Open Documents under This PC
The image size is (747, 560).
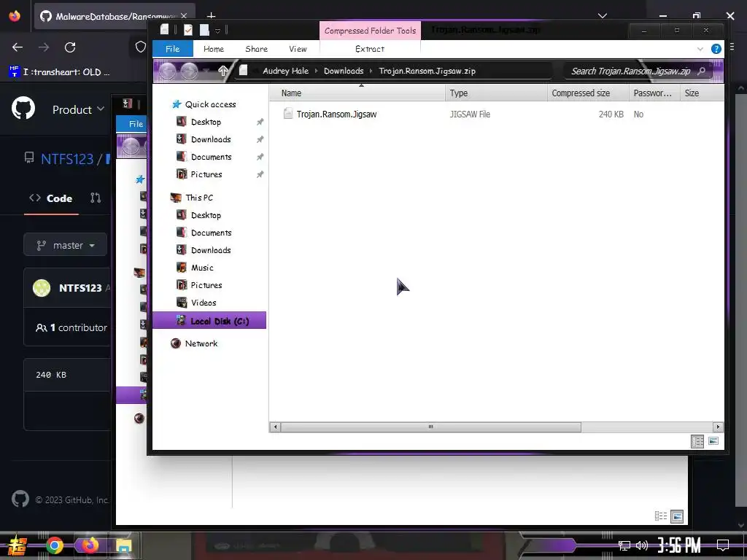click(x=211, y=233)
